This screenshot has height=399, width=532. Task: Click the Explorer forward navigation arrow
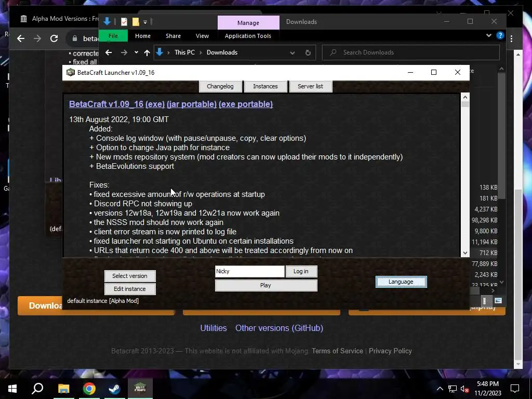[124, 52]
